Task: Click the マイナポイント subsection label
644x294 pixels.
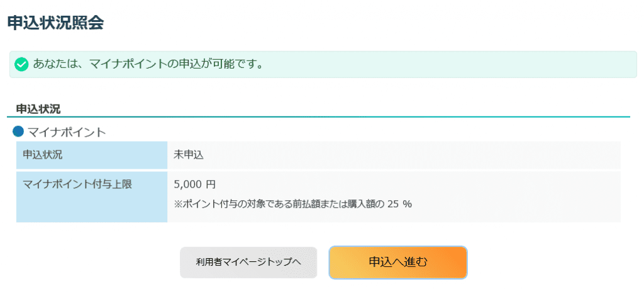Action: pos(67,132)
